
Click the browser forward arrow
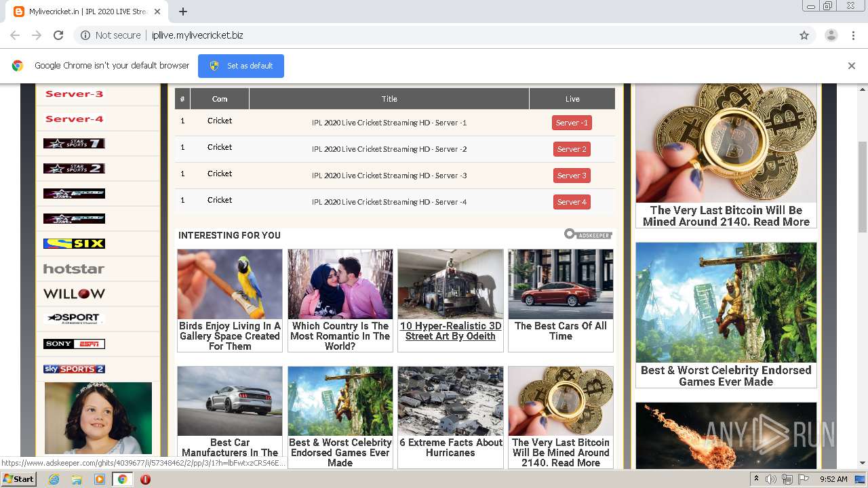coord(37,35)
